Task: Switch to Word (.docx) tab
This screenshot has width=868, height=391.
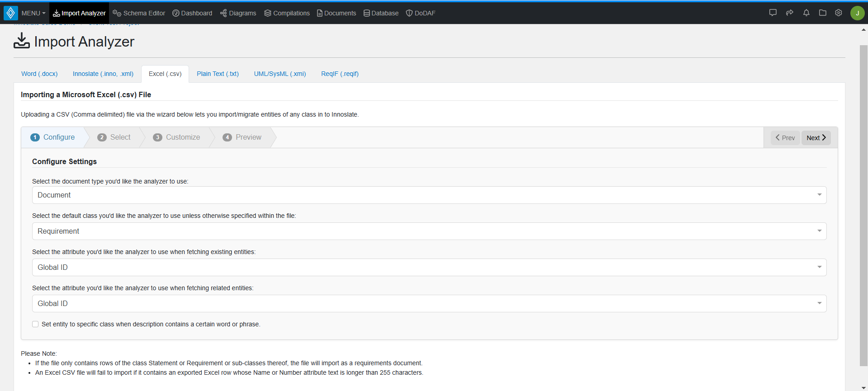Action: pyautogui.click(x=39, y=74)
